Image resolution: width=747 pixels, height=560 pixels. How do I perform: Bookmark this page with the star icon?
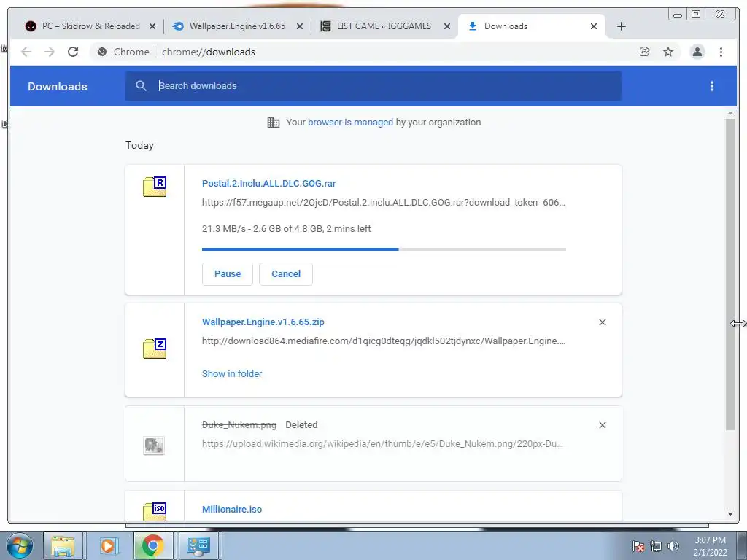[668, 52]
